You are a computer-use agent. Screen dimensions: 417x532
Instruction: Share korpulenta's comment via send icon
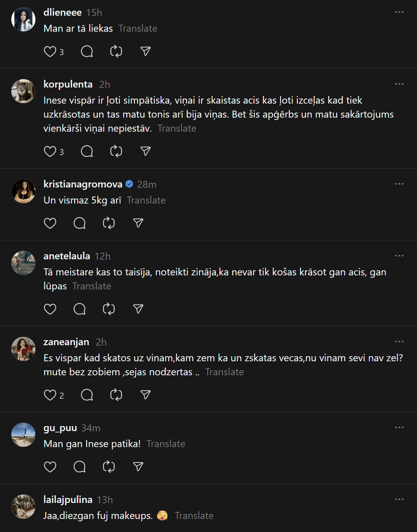[146, 151]
